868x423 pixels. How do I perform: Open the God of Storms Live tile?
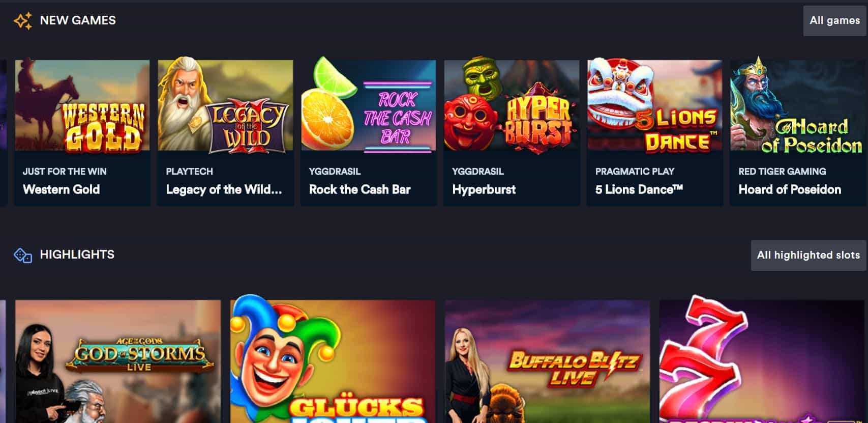click(118, 361)
